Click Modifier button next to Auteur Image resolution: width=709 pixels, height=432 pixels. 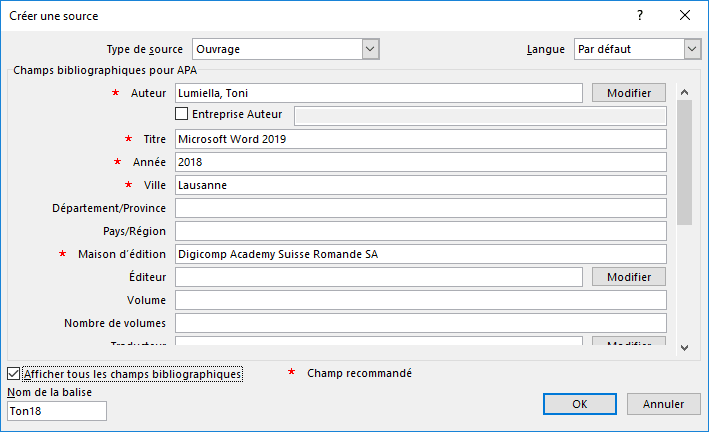click(629, 93)
